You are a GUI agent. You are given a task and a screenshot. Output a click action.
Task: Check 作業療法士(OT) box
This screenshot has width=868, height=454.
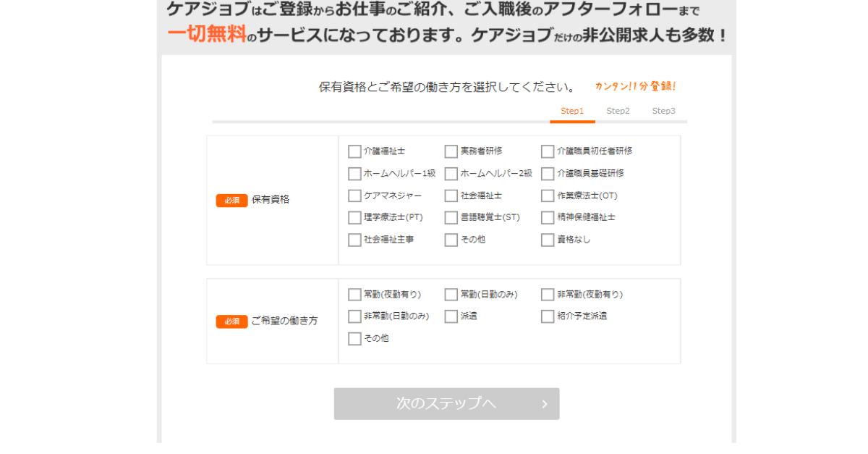point(548,196)
